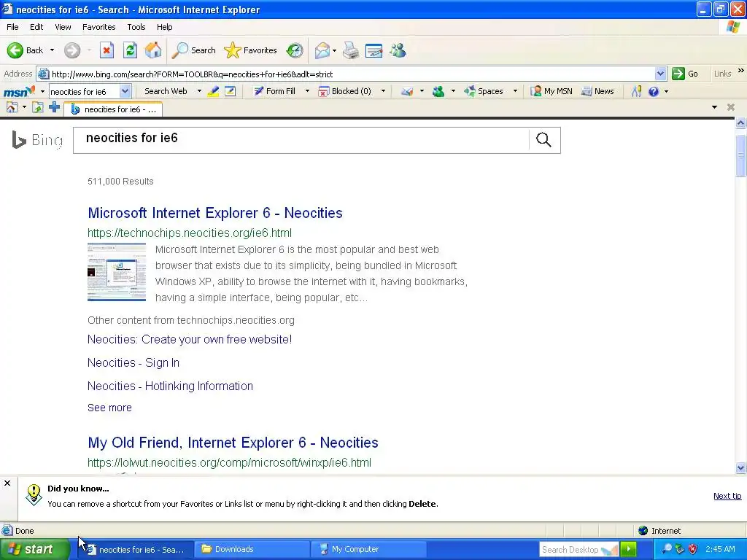The width and height of the screenshot is (747, 560).
Task: Click the MSN toolbar Messenger people icon
Action: 438,91
